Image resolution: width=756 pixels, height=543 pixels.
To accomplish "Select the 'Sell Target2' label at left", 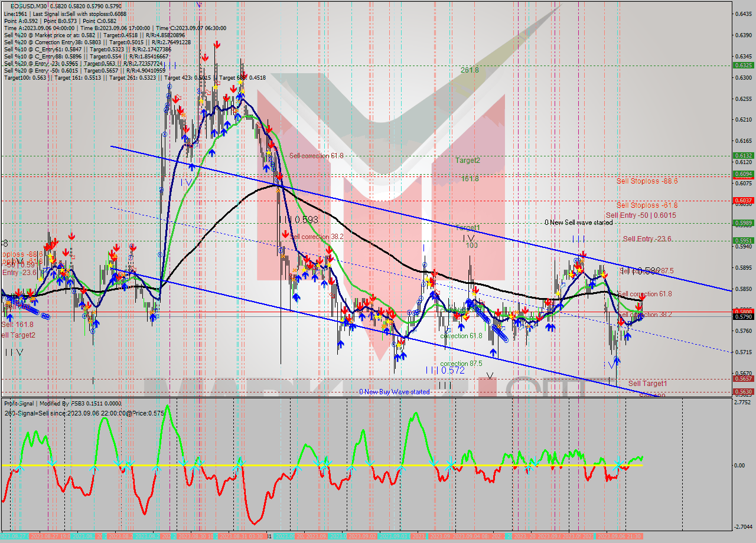I will pyautogui.click(x=18, y=335).
